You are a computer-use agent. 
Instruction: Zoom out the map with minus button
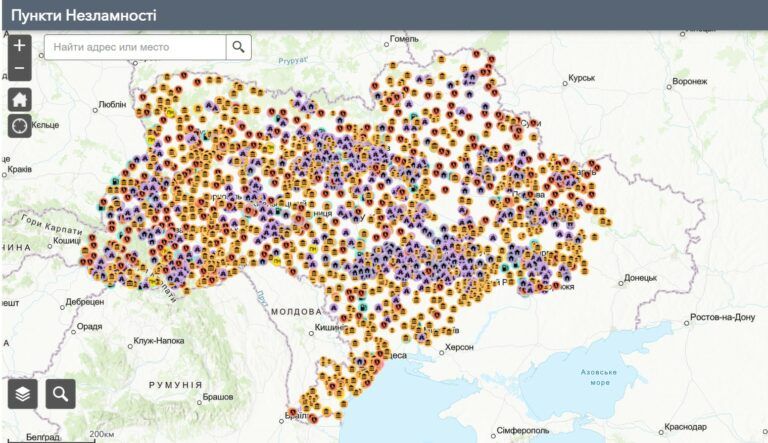click(20, 69)
